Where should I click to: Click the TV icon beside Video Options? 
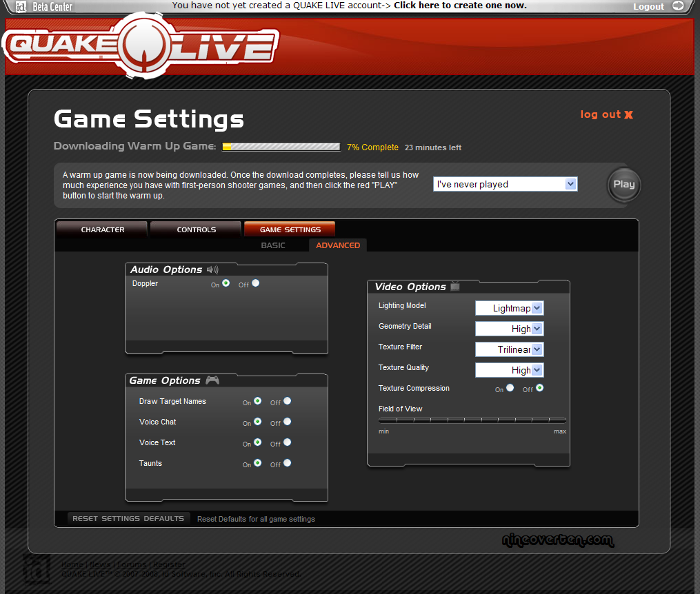pos(455,287)
